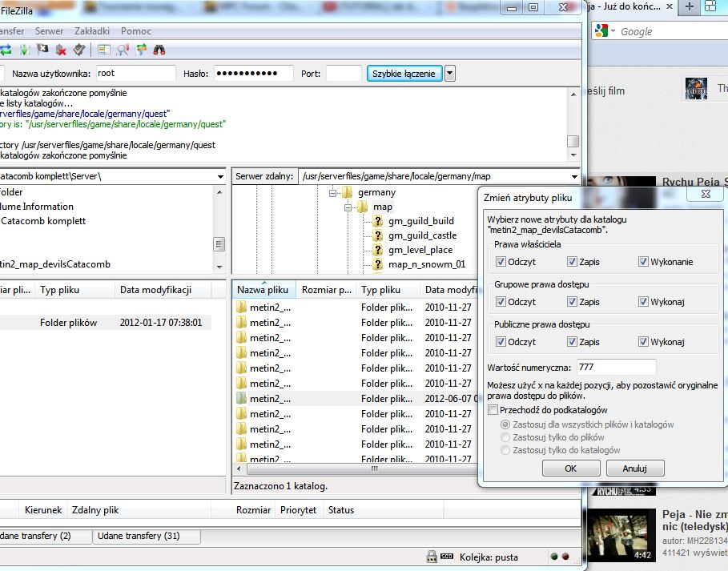
Task: Click the black queue indicator icon beside padlock
Action: point(447,556)
